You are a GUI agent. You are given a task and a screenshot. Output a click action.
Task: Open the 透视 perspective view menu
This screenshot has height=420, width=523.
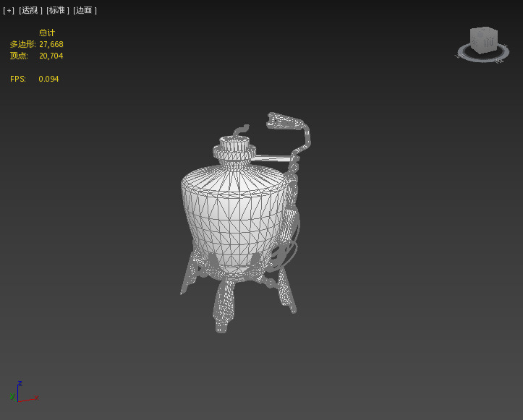click(x=30, y=10)
